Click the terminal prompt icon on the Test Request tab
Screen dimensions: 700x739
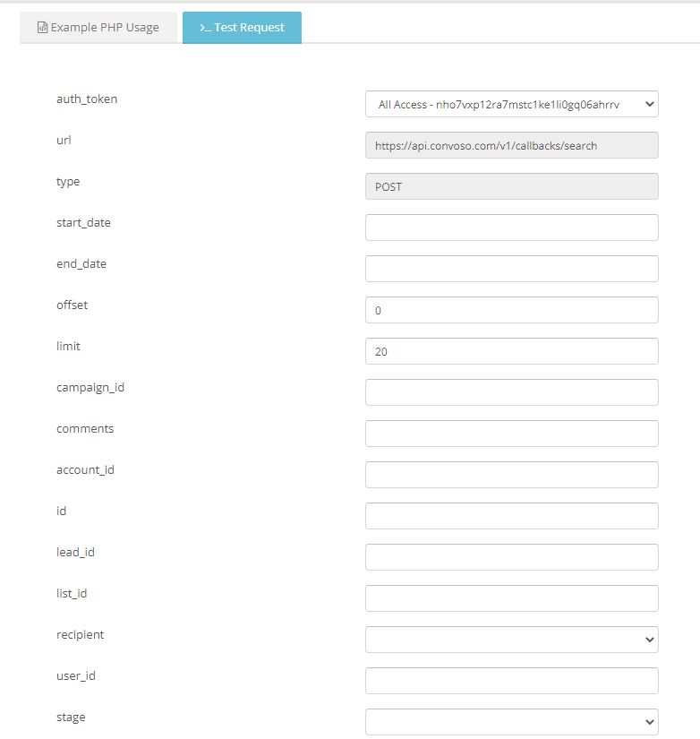click(205, 28)
